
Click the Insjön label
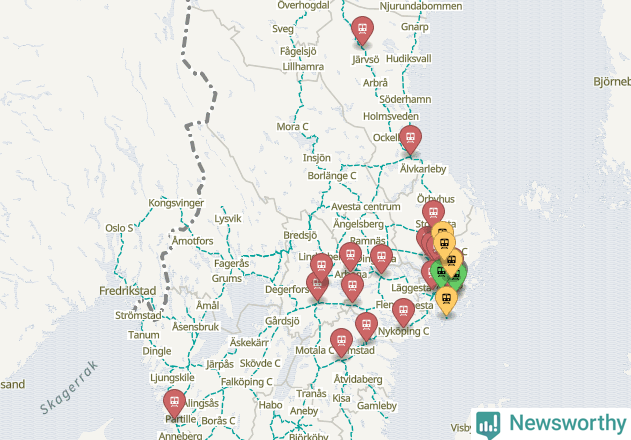coord(317,158)
